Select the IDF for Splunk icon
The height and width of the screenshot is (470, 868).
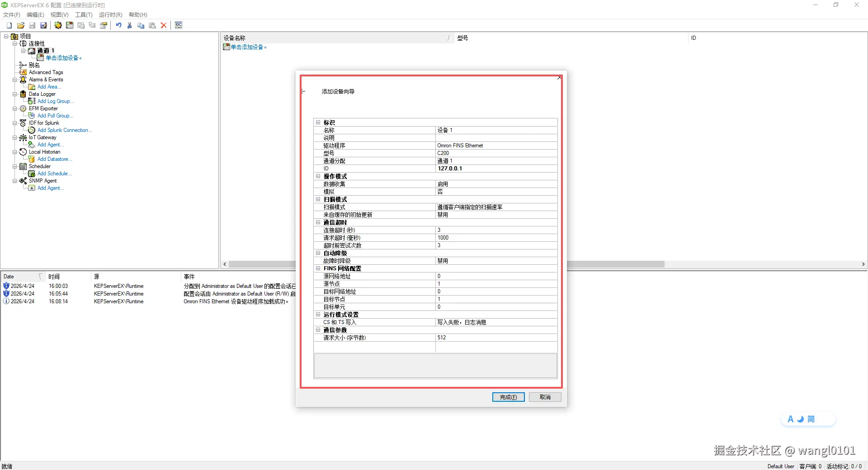(x=23, y=123)
